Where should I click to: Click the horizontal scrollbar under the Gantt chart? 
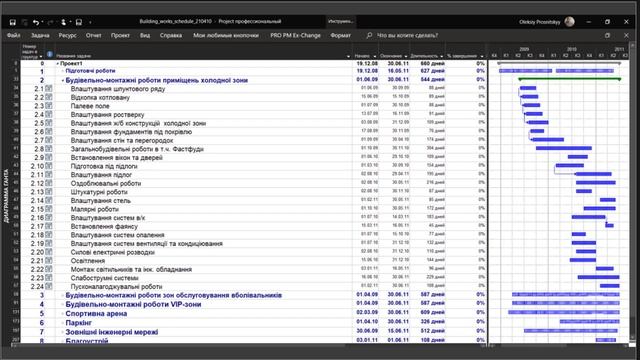(x=559, y=346)
